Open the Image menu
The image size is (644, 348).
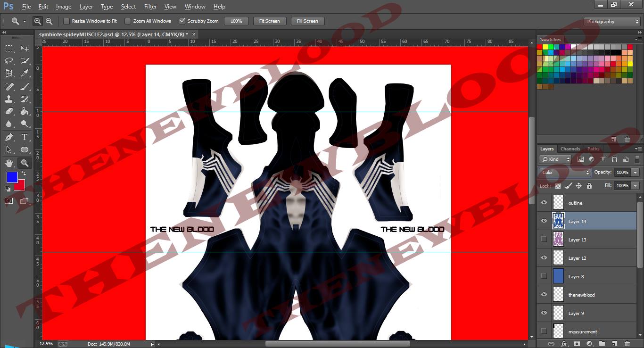click(x=64, y=7)
